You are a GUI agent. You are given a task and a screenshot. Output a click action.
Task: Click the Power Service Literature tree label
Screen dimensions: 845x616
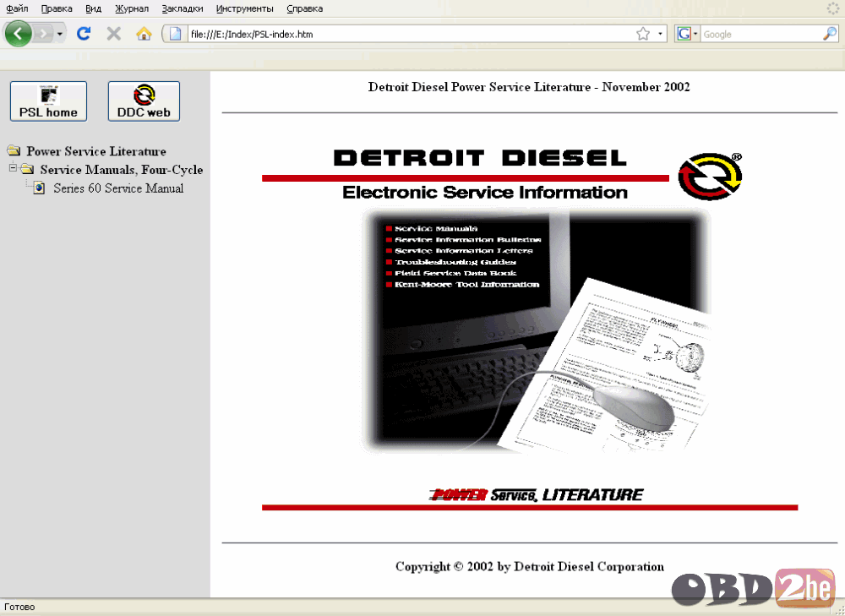coord(96,151)
